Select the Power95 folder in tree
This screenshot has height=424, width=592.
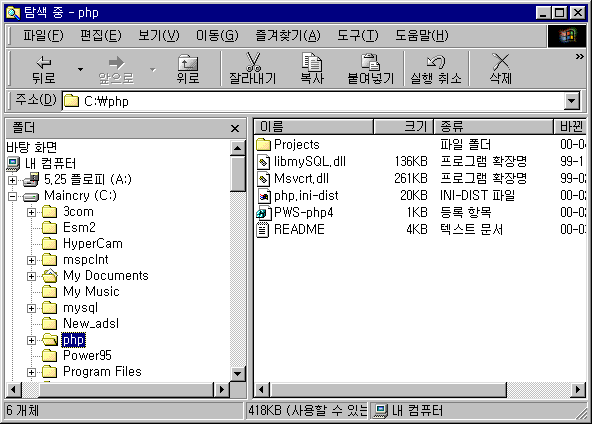tap(87, 355)
